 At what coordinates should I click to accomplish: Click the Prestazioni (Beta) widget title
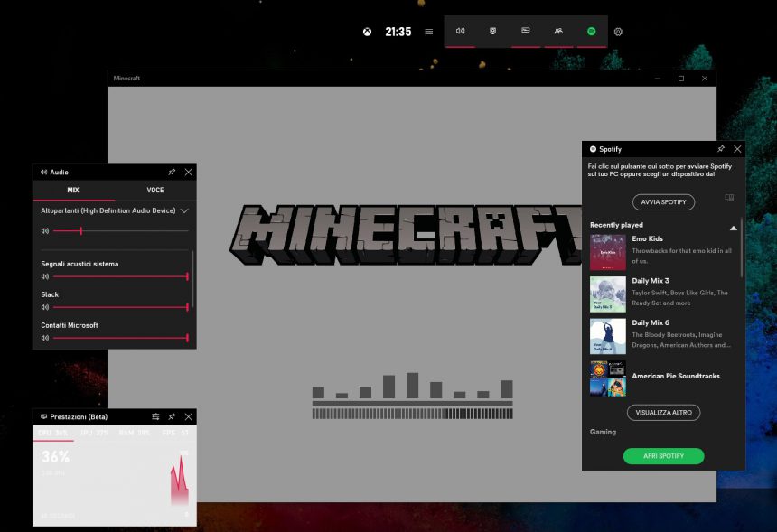click(79, 416)
